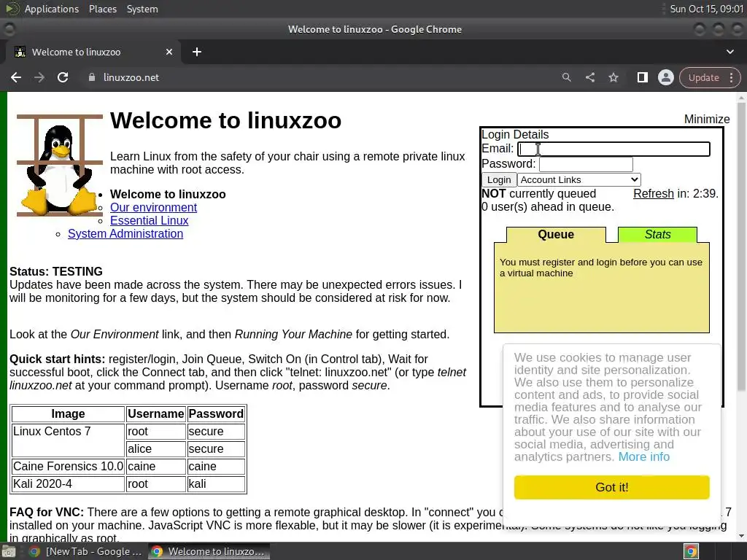The width and height of the screenshot is (747, 560).
Task: Open the System Administration link
Action: click(x=125, y=234)
